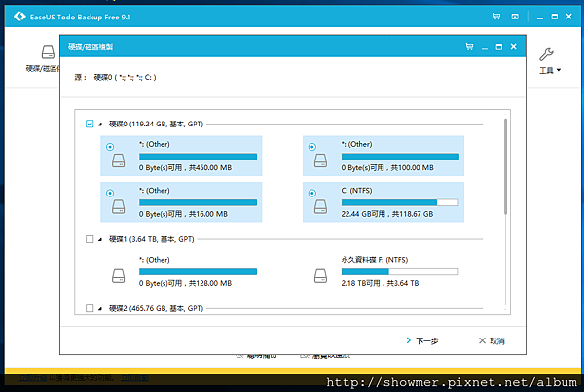Maximize the EaseUS main window

pyautogui.click(x=555, y=17)
